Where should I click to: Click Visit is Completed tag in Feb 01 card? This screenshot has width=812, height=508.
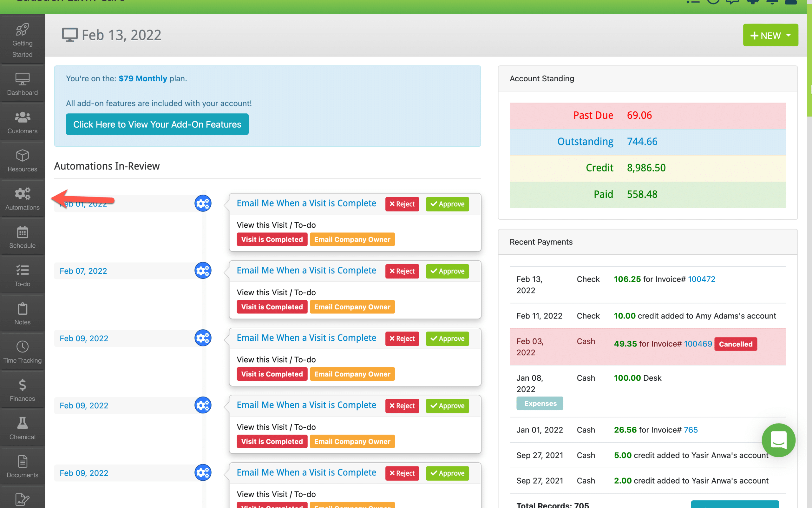[272, 239]
